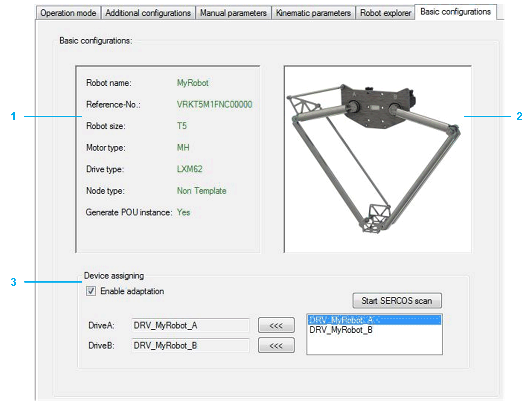
Task: Click the Non Template node type value
Action: (x=201, y=191)
